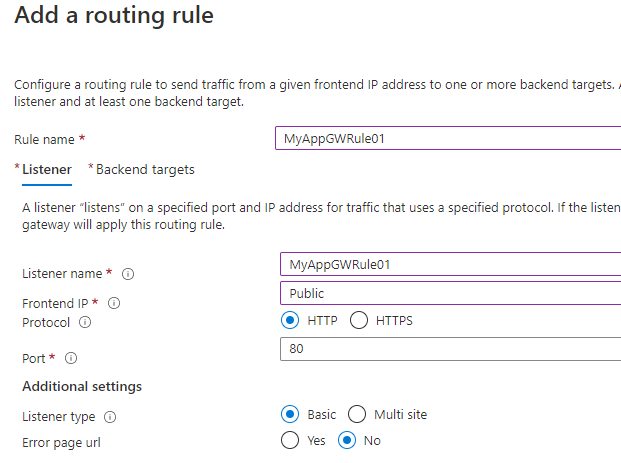Focus the Listener name input field

[450, 264]
